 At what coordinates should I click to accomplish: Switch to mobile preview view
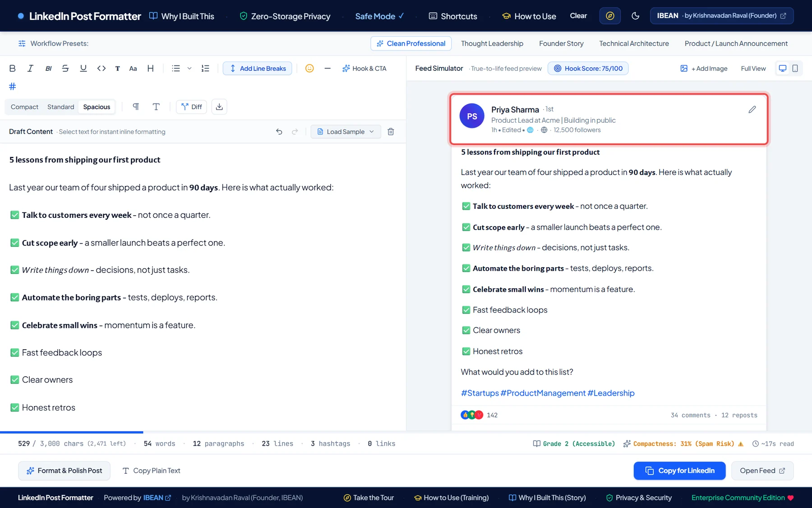pyautogui.click(x=795, y=69)
